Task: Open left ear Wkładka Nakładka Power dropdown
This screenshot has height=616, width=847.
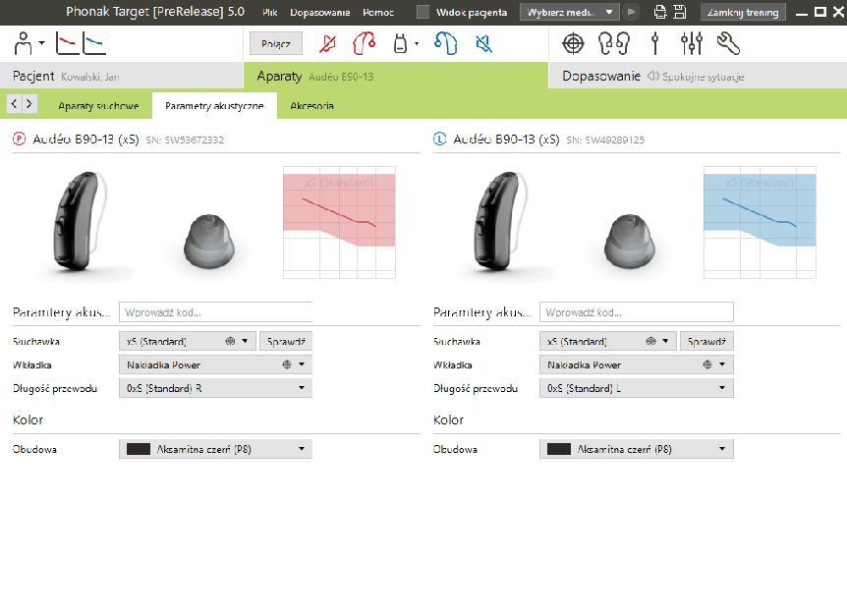Action: click(x=637, y=364)
